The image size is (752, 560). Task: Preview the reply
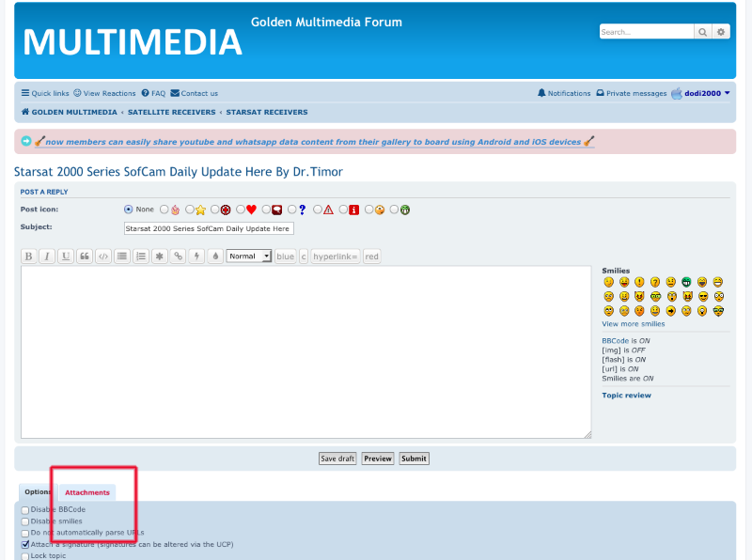pyautogui.click(x=378, y=459)
